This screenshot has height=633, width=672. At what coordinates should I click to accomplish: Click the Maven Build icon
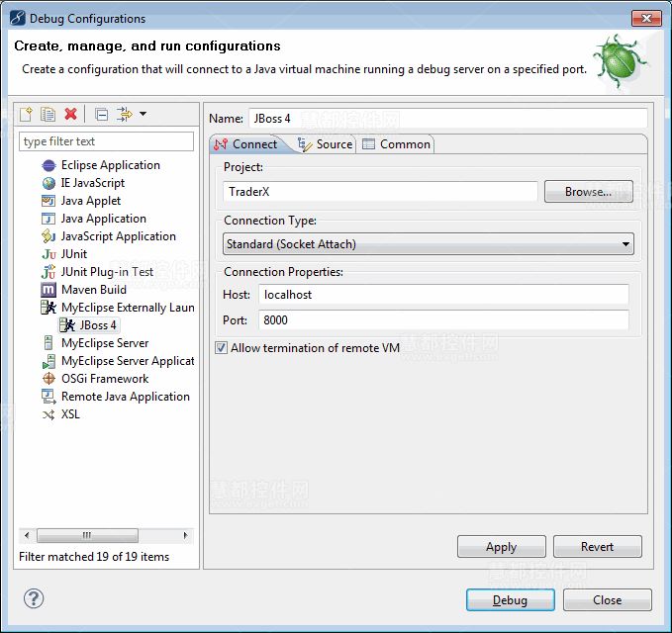pyautogui.click(x=48, y=290)
